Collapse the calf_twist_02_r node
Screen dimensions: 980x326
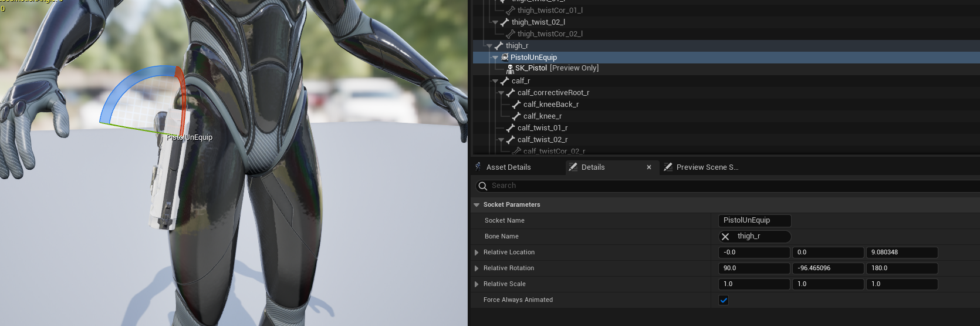click(501, 140)
